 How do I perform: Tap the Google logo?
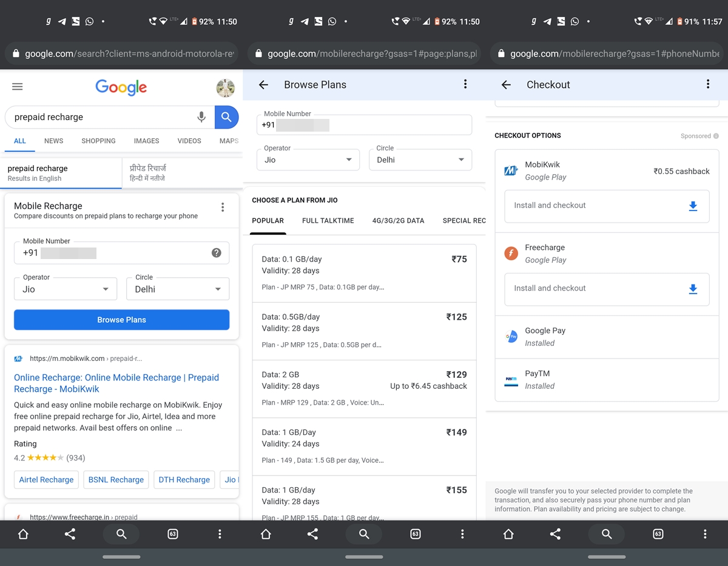pos(121,87)
